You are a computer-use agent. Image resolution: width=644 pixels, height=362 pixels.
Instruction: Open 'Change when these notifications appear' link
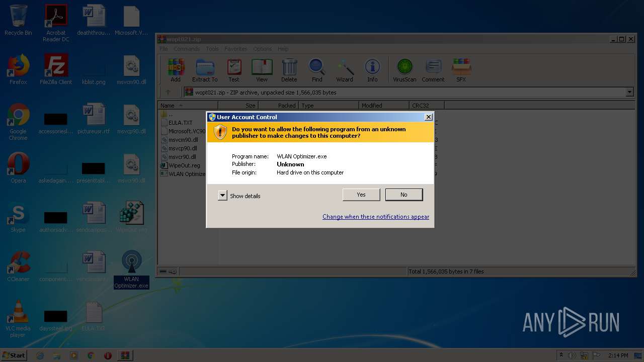[x=376, y=217]
